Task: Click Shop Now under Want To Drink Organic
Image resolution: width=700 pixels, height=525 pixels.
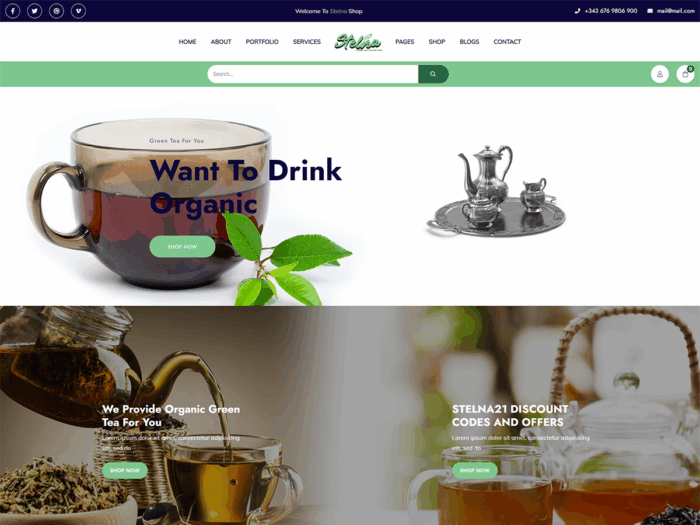Action: [x=182, y=246]
